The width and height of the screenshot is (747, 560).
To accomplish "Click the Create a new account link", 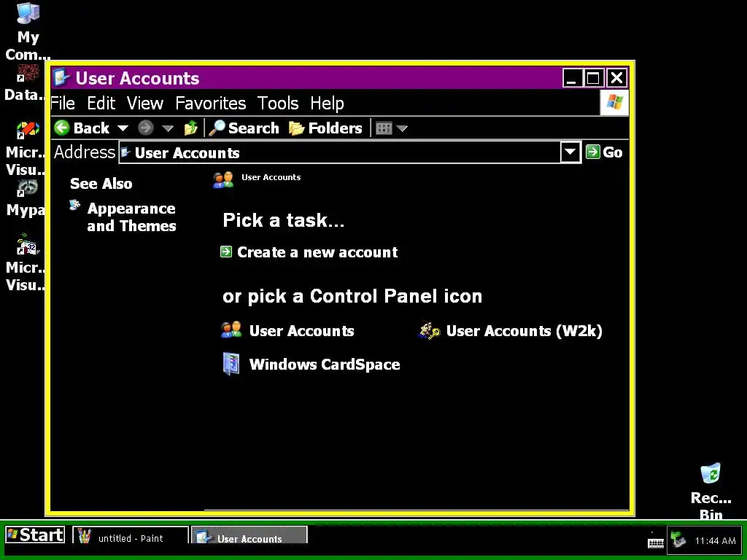I will 317,252.
